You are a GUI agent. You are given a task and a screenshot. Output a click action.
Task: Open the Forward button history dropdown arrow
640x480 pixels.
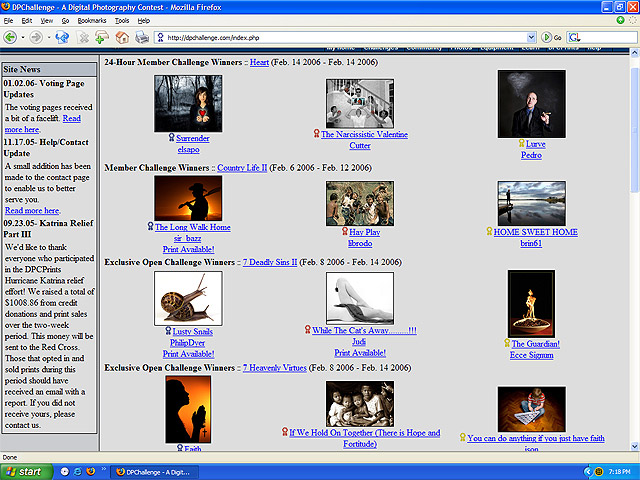tap(47, 37)
